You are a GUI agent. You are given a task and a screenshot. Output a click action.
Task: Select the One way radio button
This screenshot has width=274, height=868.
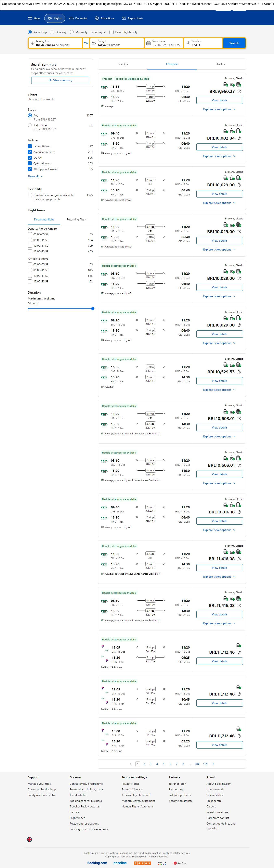[52, 32]
